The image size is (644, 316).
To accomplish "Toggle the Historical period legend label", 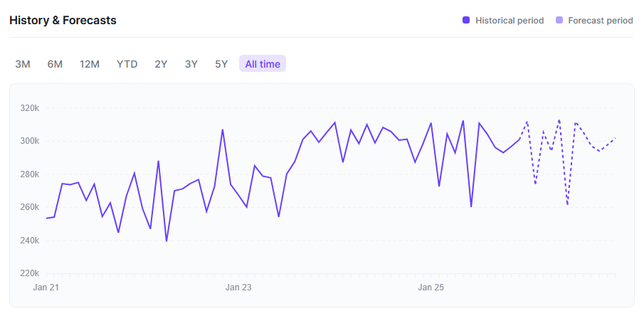I will click(510, 21).
